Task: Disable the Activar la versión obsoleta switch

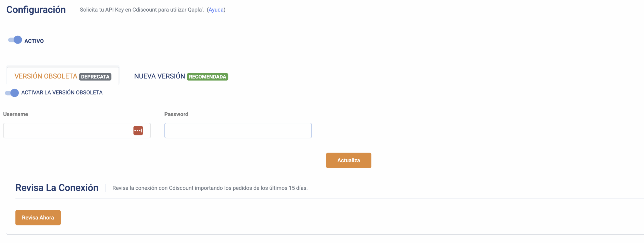Action: click(x=12, y=93)
